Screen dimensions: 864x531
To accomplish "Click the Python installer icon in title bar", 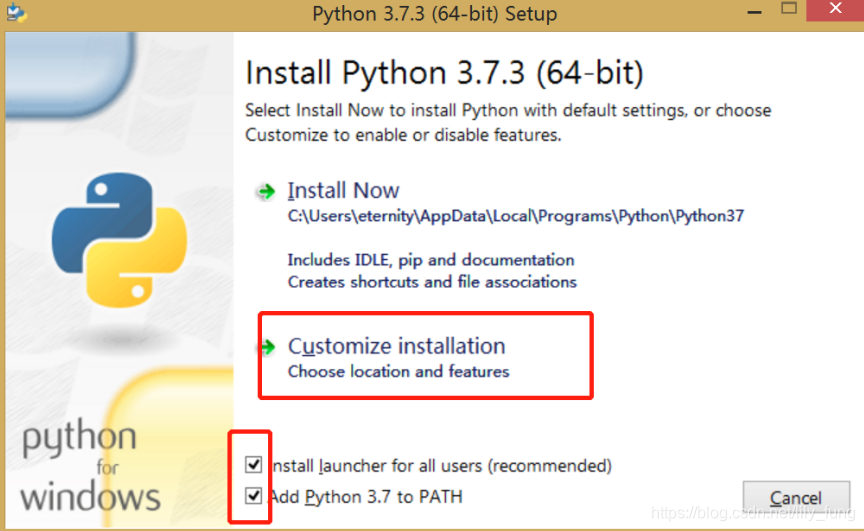I will coord(17,13).
